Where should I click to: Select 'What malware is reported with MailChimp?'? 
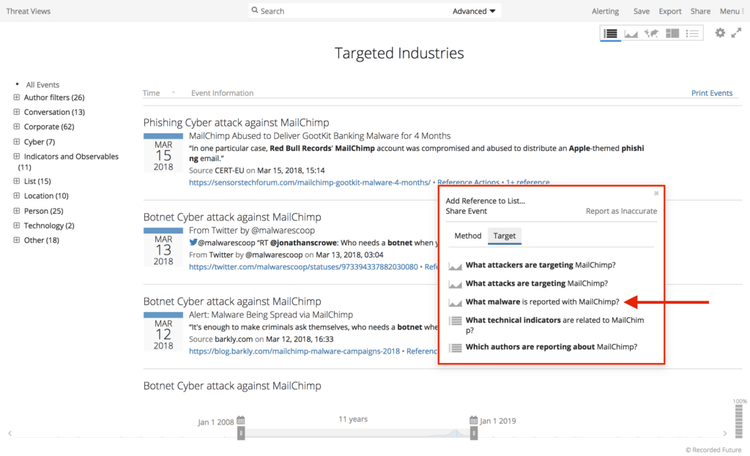541,301
